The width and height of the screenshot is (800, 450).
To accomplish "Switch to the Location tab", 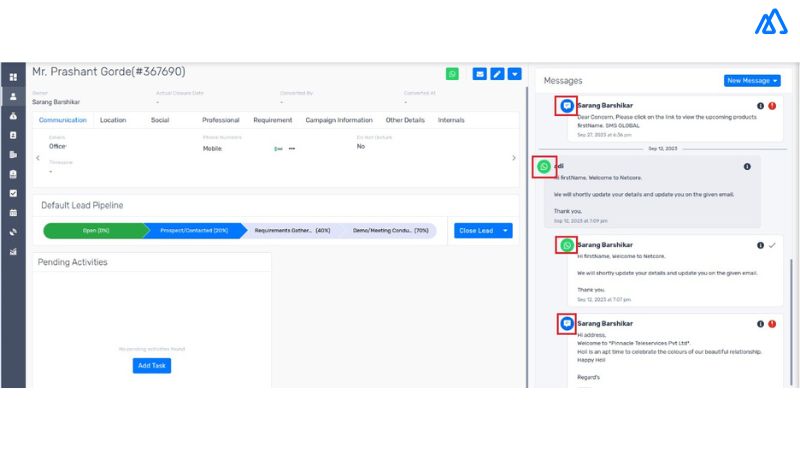I will (113, 120).
